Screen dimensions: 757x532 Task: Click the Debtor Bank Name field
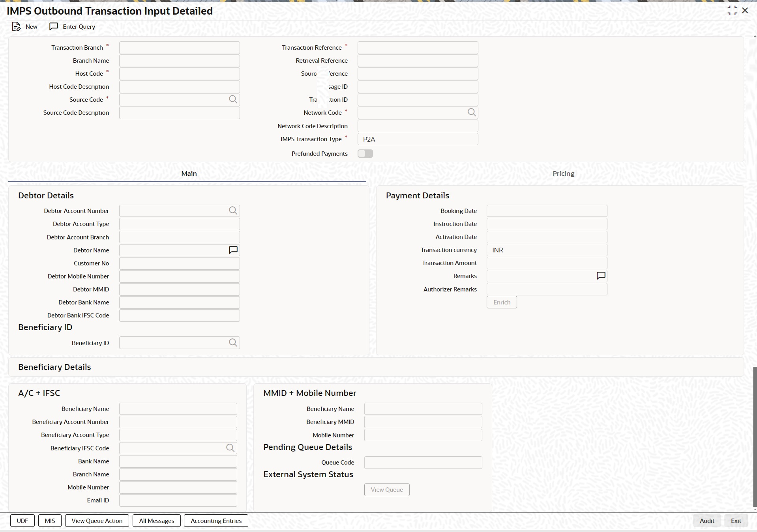(x=180, y=302)
